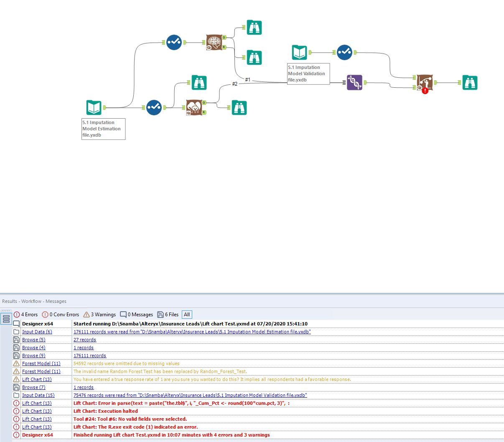Select the Forest Model tool icon
The image size is (504, 442).
click(x=195, y=107)
